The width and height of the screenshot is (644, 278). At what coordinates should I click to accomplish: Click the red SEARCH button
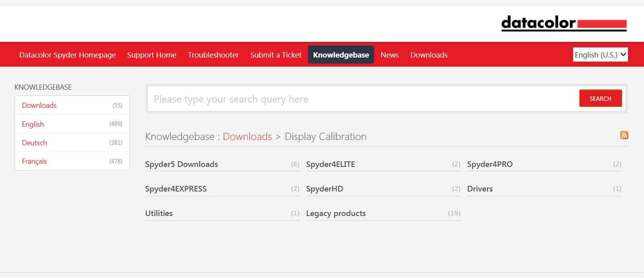pyautogui.click(x=601, y=99)
